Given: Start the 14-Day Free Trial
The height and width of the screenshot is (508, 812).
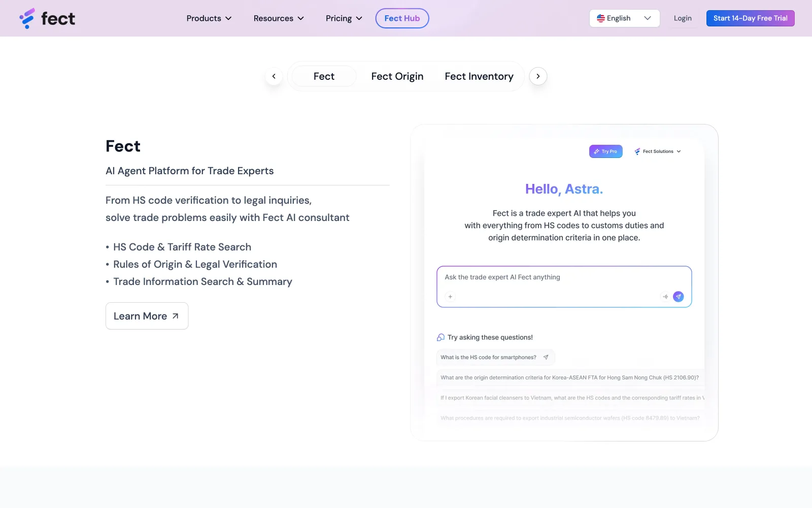Looking at the screenshot, I should 750,18.
